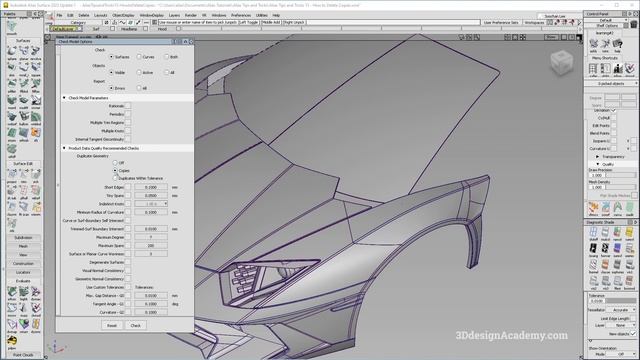Select the planar surface tool
Image resolution: width=640 pixels, height=360 pixels.
coord(24,51)
